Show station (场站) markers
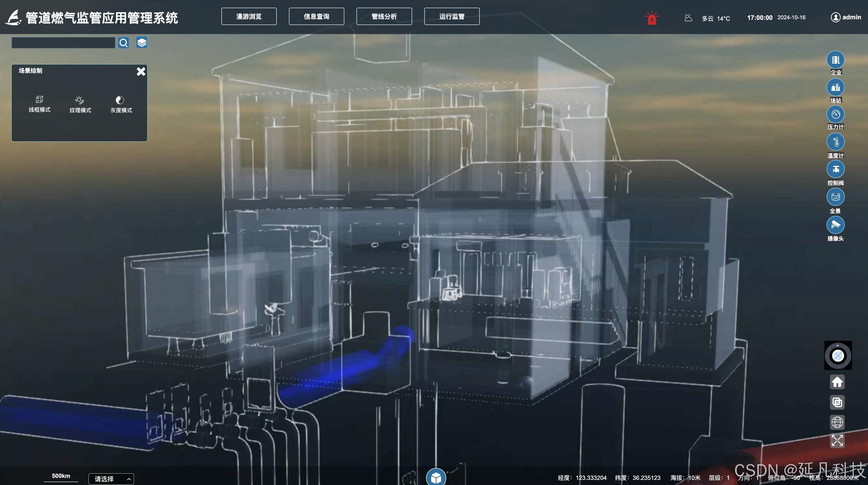The width and height of the screenshot is (868, 485). point(835,88)
